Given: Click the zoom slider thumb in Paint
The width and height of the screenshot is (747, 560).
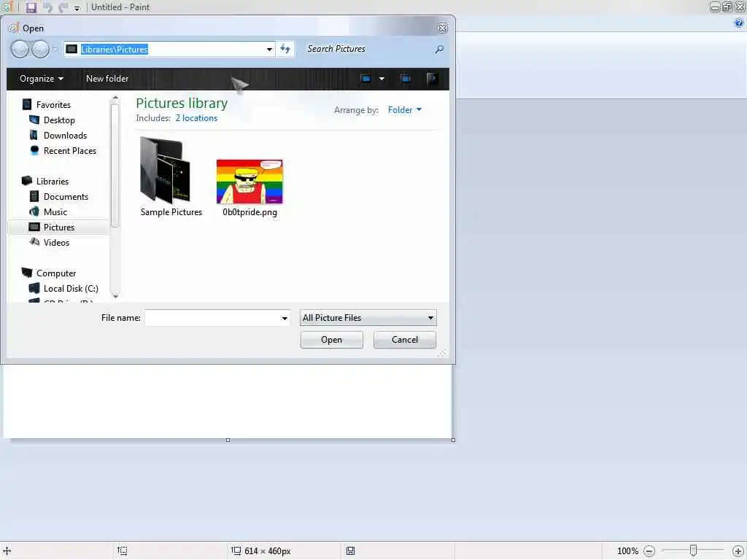Looking at the screenshot, I should 693,551.
